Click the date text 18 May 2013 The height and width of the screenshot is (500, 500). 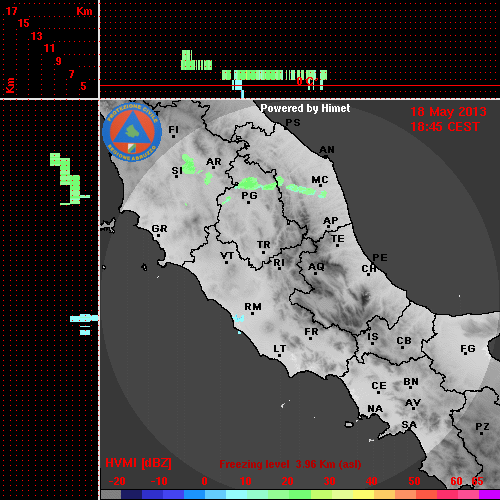click(448, 112)
